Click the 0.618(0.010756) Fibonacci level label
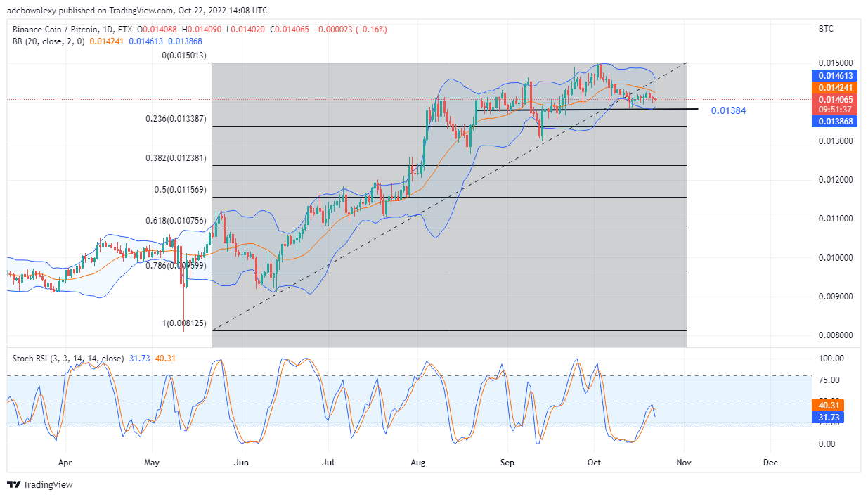Screen dimensions: 868x497 pyautogui.click(x=176, y=221)
